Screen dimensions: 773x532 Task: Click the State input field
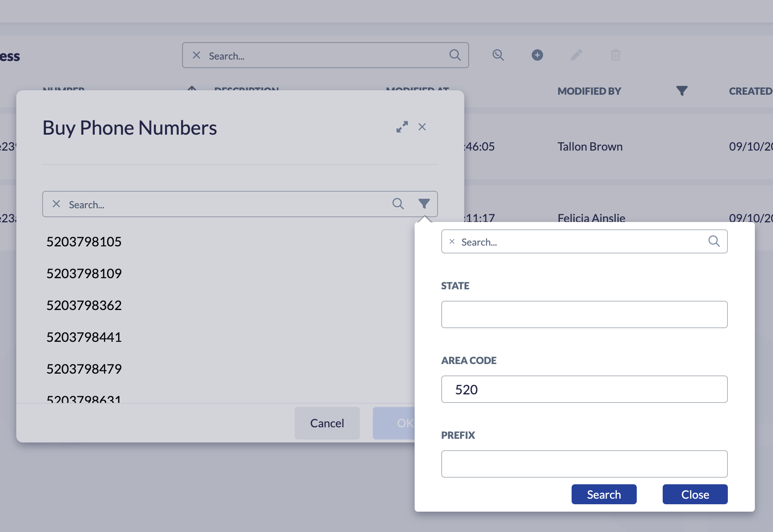tap(584, 314)
